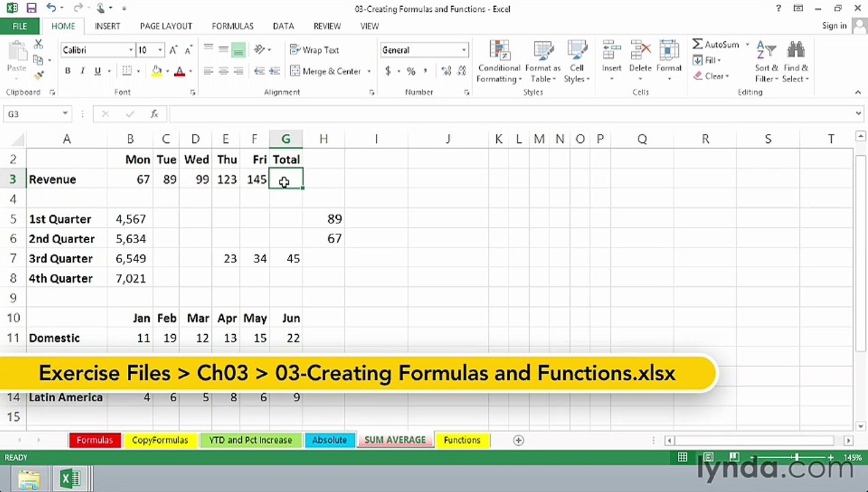
Task: Switch to PAGE LAYOUT ribbon tab
Action: click(166, 26)
